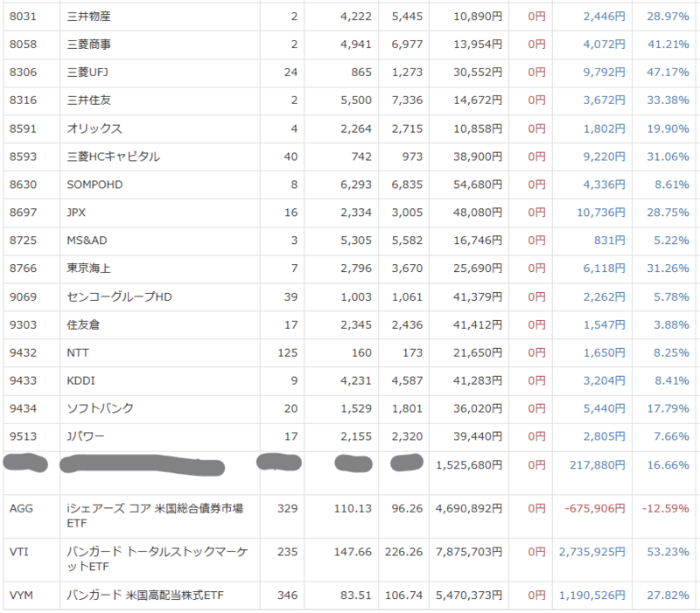Select the 217,880円 subtotal profit
The width and height of the screenshot is (700, 613).
598,465
